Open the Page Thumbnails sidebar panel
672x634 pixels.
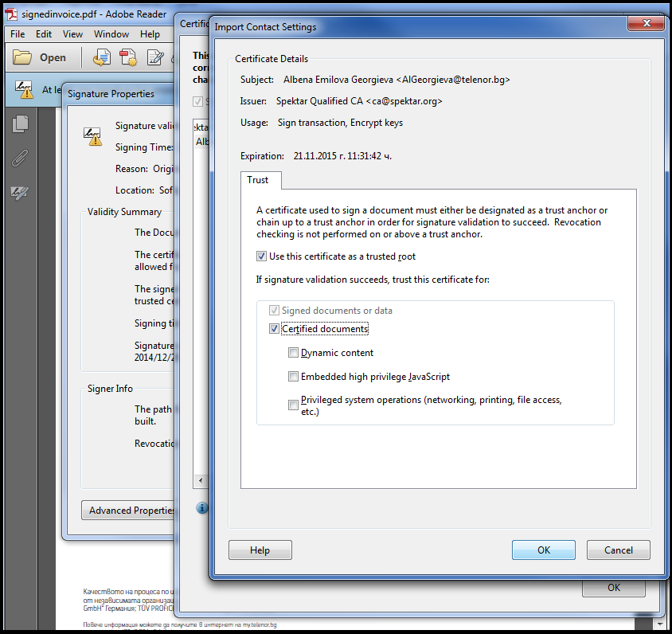click(20, 124)
